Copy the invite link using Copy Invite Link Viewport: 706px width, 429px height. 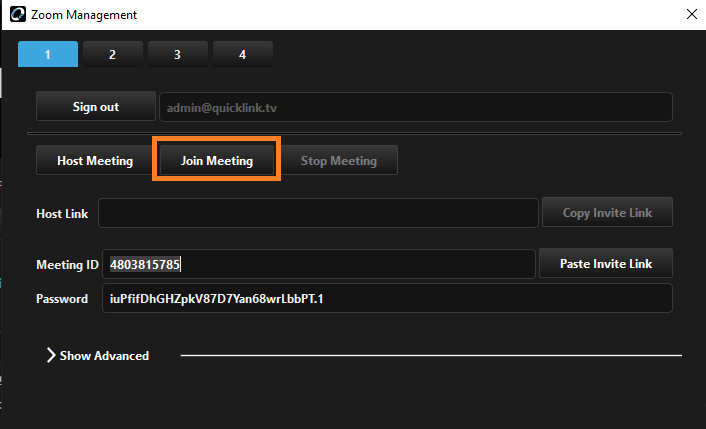(607, 212)
